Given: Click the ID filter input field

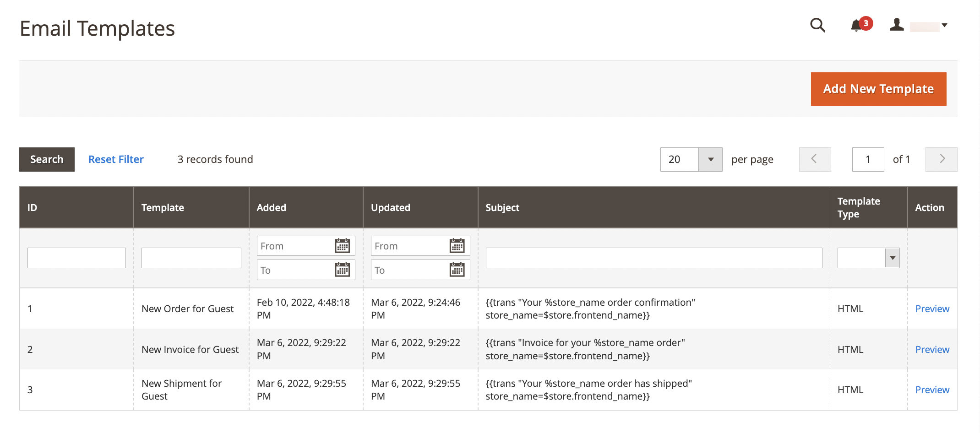Looking at the screenshot, I should (76, 257).
